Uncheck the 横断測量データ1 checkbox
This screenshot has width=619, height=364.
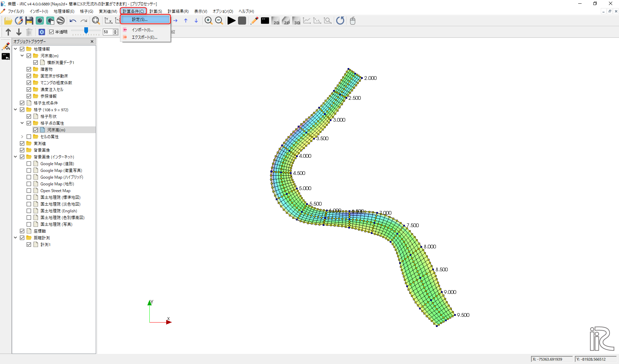click(35, 62)
